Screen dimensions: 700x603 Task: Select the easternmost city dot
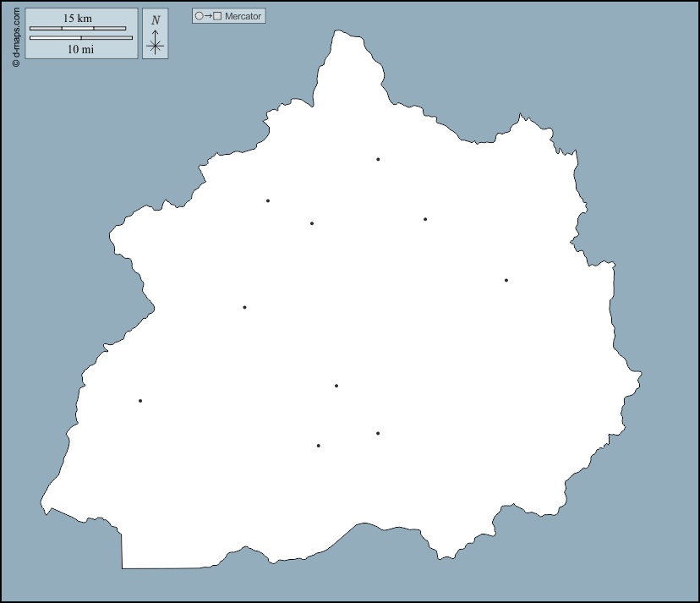click(506, 280)
